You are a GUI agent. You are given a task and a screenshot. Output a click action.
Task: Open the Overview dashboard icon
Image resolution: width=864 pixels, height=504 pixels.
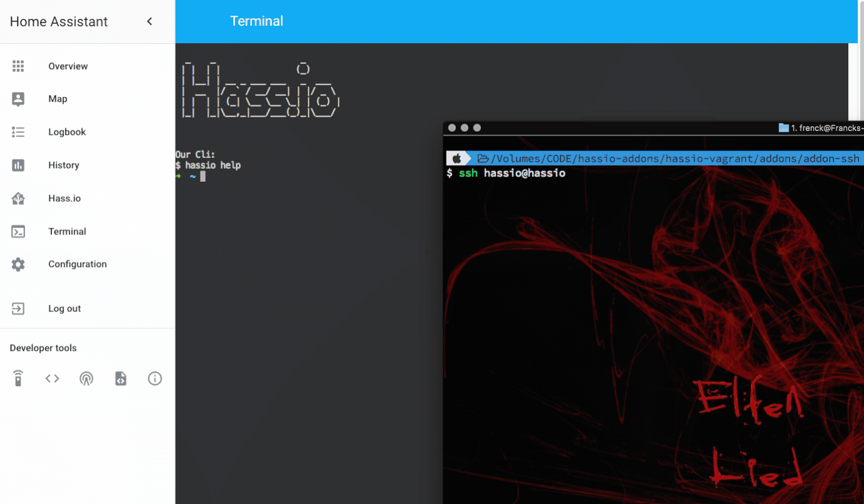coord(18,66)
